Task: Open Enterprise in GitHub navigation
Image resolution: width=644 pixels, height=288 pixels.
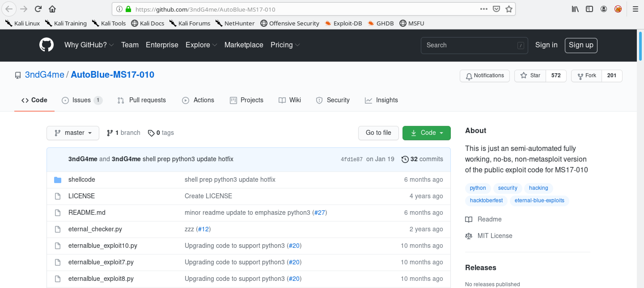Action: click(x=162, y=45)
